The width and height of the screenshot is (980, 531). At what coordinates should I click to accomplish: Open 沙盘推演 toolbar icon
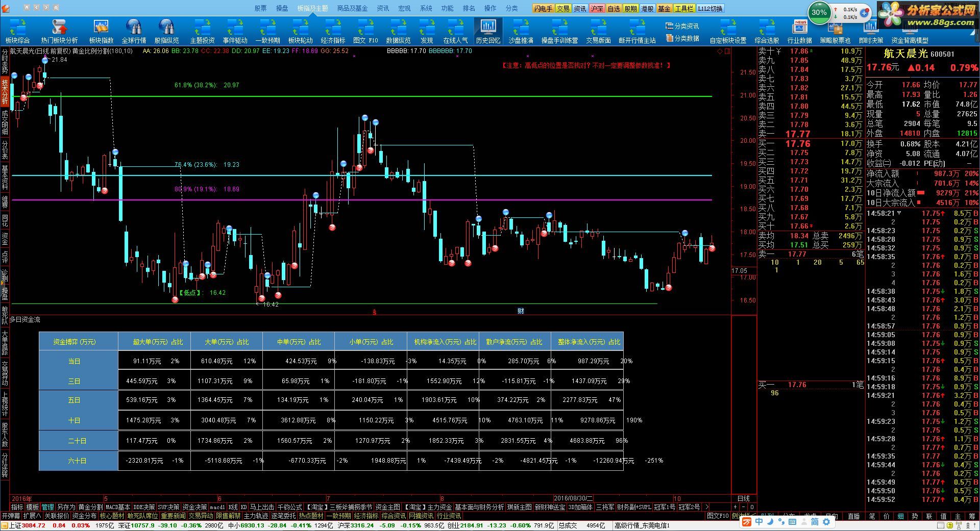[x=521, y=31]
